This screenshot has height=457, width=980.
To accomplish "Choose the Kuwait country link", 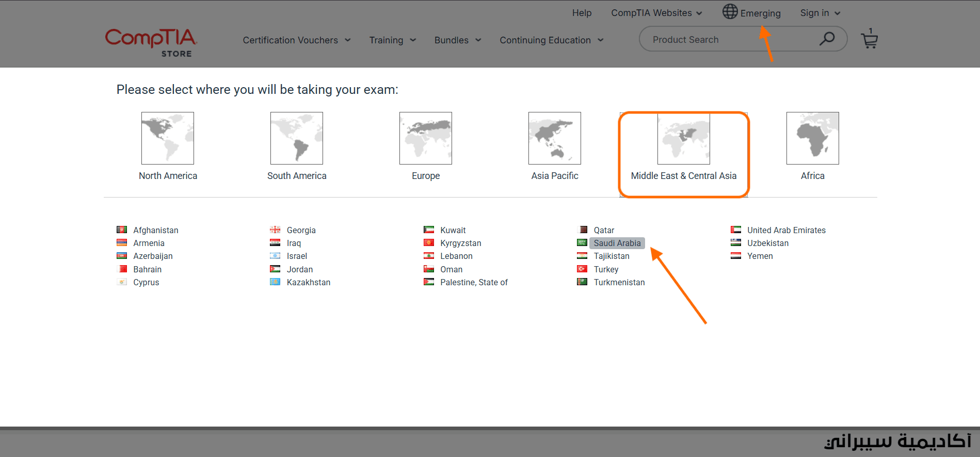I will point(453,230).
